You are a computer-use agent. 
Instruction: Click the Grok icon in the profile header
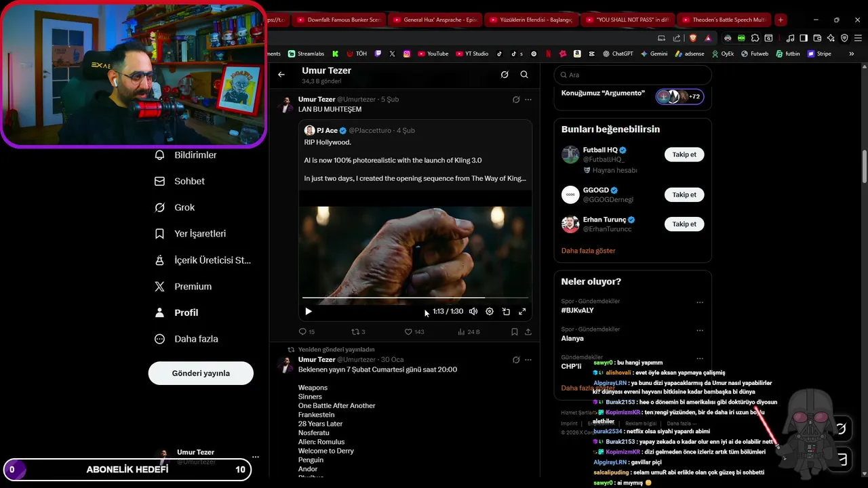pos(505,75)
